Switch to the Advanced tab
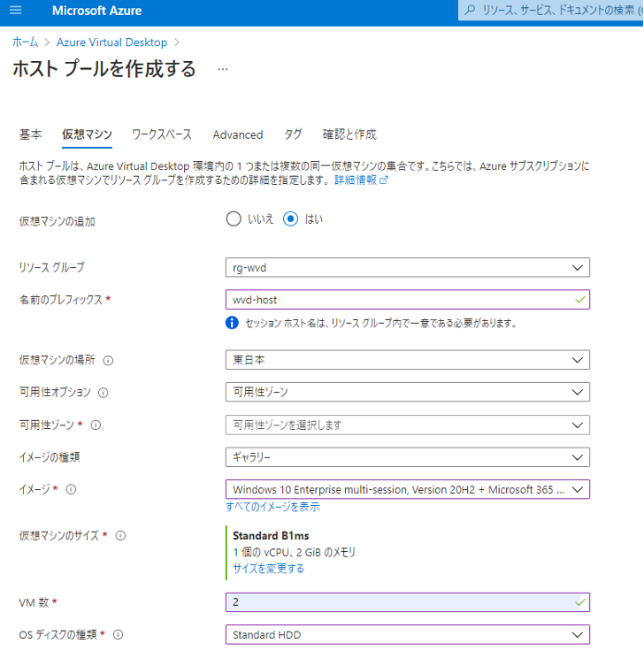 [x=237, y=134]
